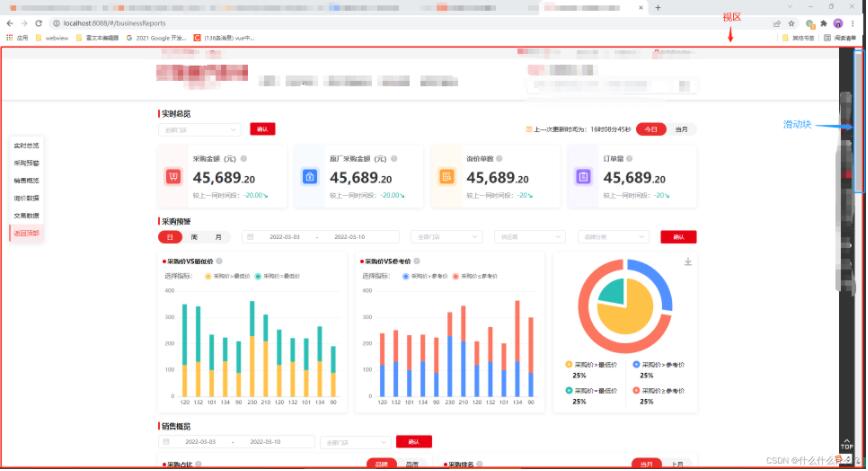Viewport: 868px width, 471px height.
Task: Open store dropdown under 实时总览
Action: click(199, 129)
